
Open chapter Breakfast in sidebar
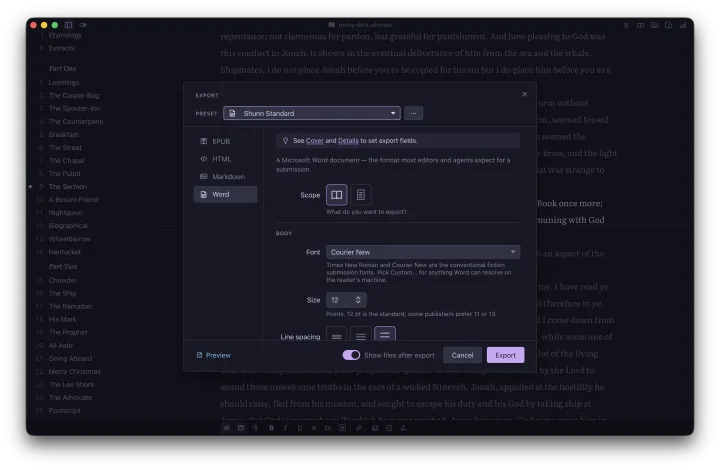point(63,134)
